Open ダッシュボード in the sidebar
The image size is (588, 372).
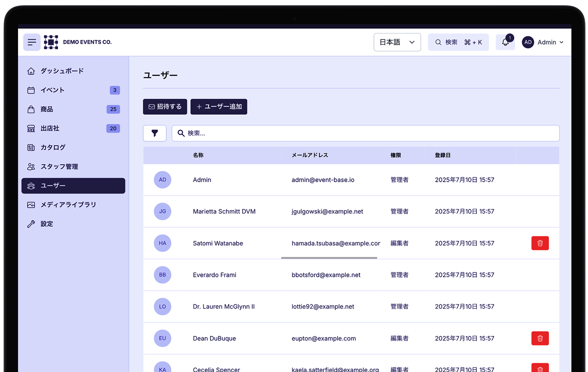pyautogui.click(x=73, y=71)
